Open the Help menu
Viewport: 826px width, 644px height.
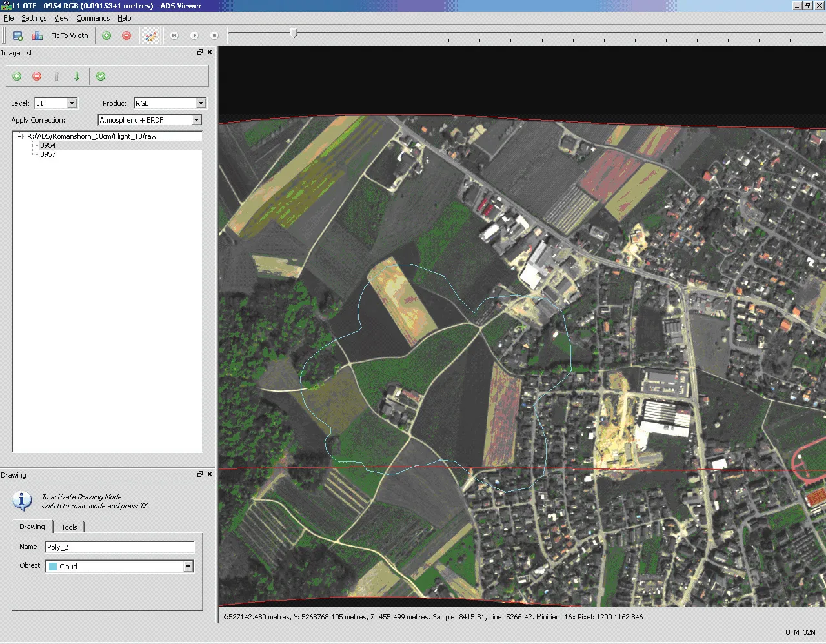[125, 18]
